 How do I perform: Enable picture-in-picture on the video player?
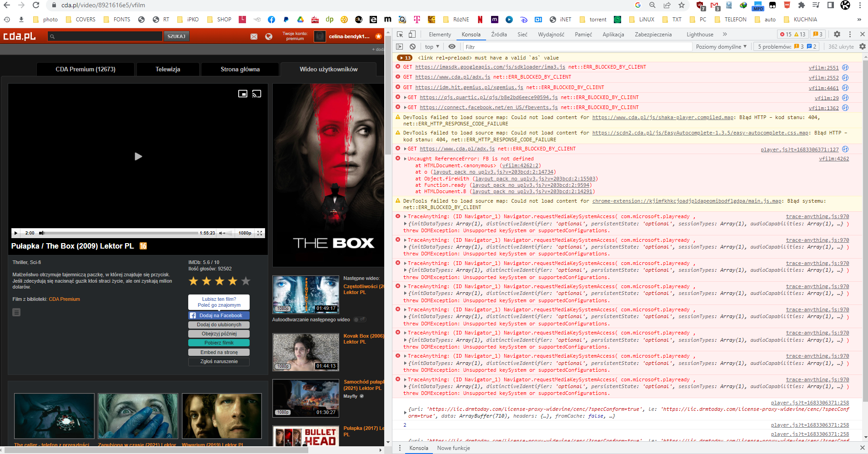point(243,94)
